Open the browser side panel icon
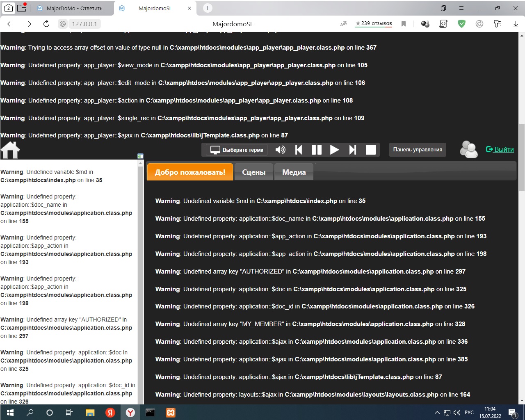 [443, 8]
